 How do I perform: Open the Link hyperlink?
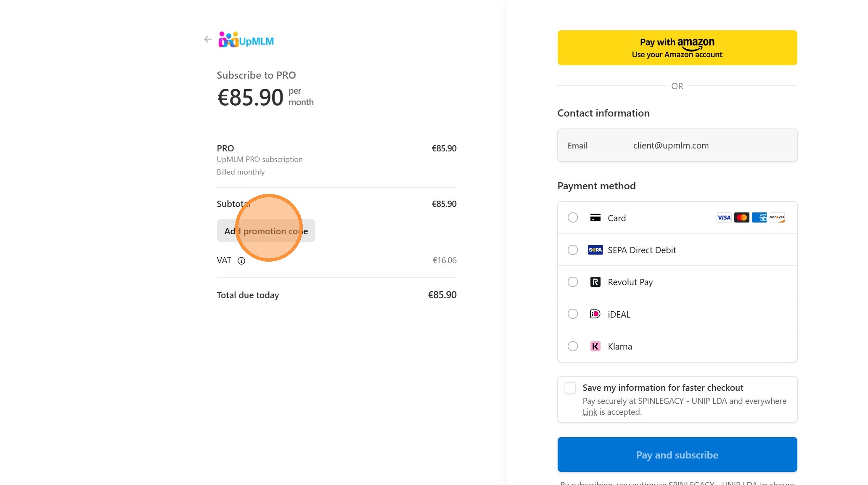click(590, 412)
